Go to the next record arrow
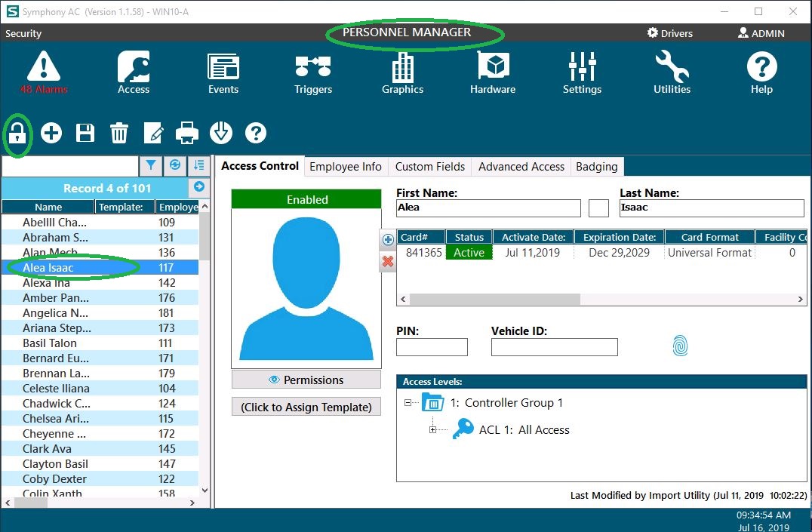 199,186
